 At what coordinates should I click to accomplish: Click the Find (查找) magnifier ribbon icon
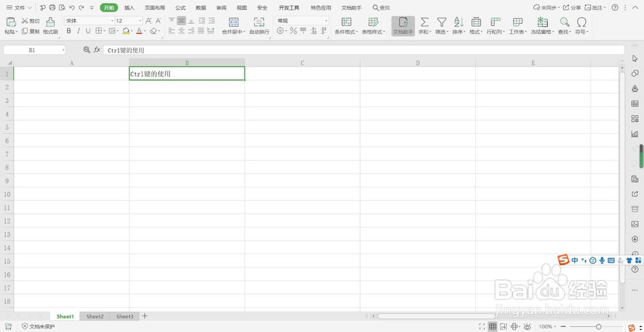pyautogui.click(x=565, y=22)
